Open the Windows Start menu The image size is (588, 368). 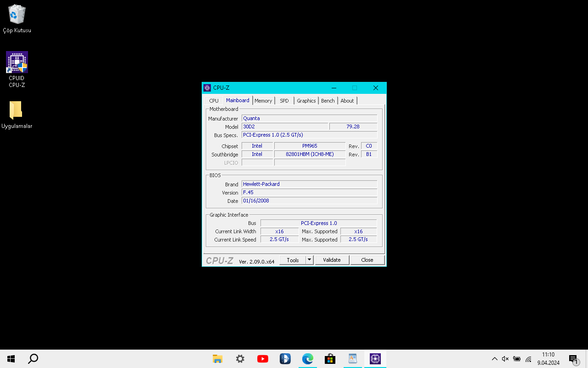click(x=11, y=359)
